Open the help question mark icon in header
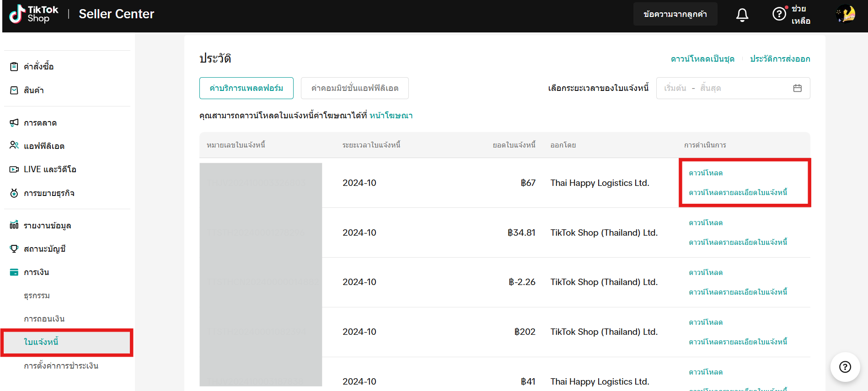 [779, 14]
